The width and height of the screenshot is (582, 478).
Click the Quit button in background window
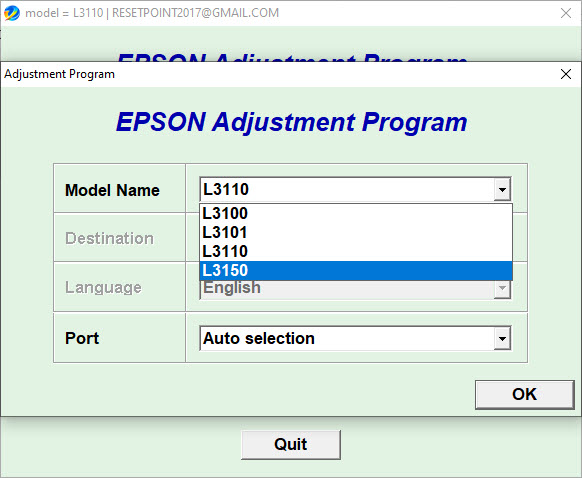point(291,445)
